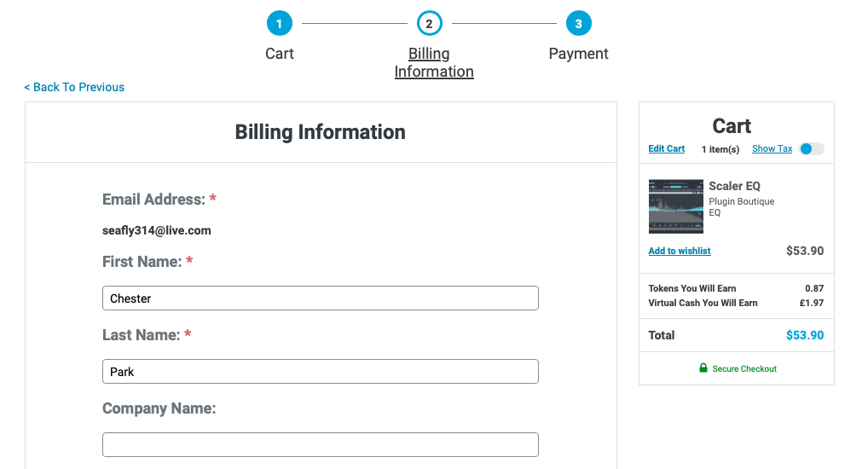Click the Email Address field label
868x469 pixels.
pyautogui.click(x=153, y=200)
